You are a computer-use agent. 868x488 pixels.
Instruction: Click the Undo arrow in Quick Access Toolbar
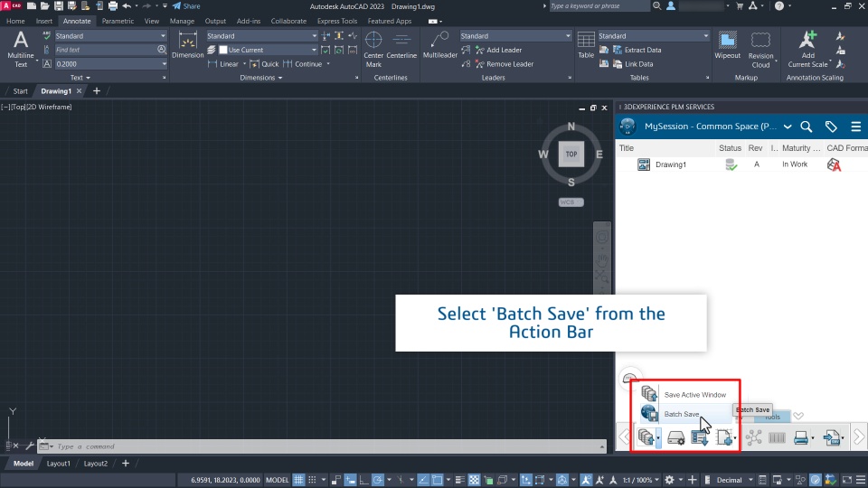[127, 6]
